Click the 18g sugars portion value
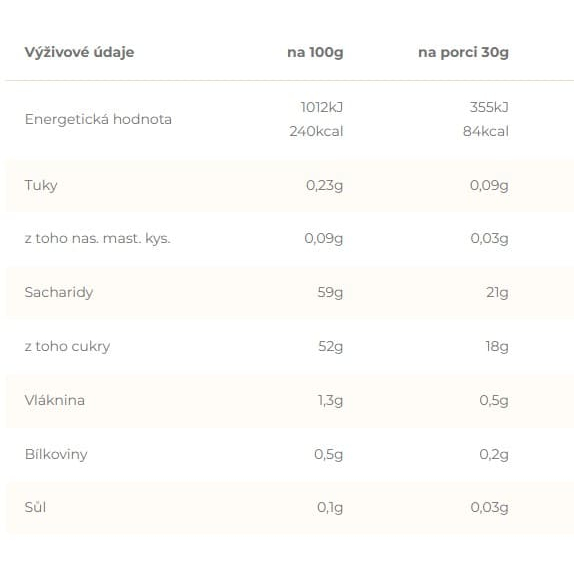Screen dimensions: 574x574 click(497, 346)
